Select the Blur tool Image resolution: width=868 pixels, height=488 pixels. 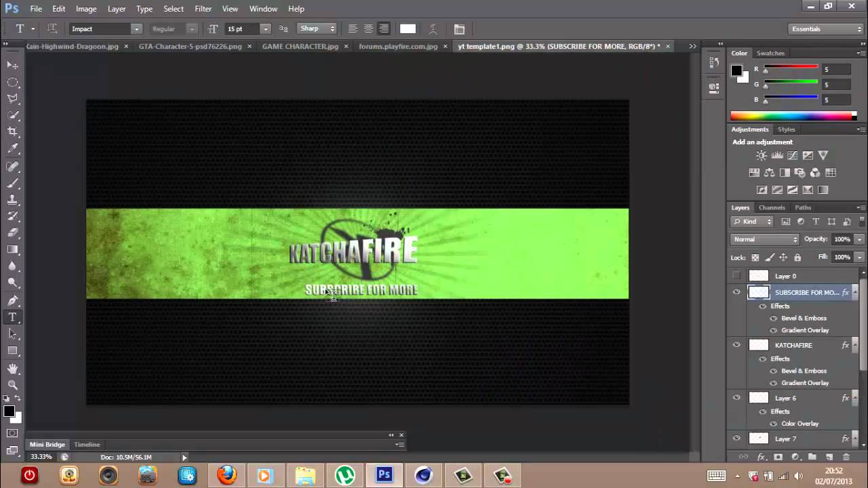click(x=12, y=266)
